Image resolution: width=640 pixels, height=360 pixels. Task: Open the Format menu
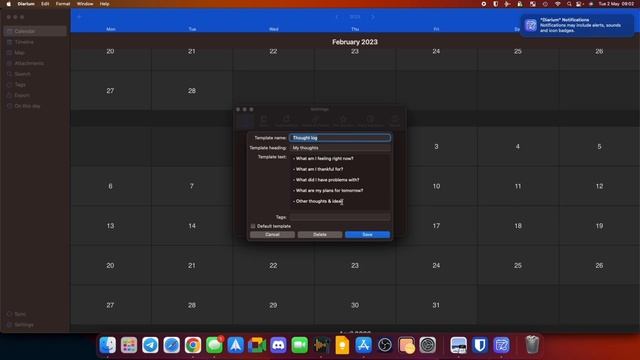63,4
